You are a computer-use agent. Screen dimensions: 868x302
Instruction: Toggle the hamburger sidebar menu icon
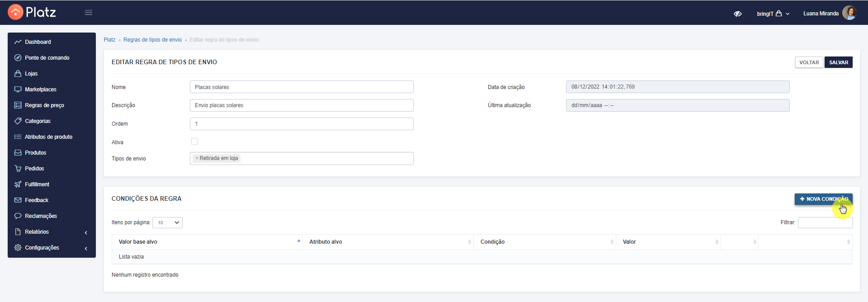click(89, 13)
